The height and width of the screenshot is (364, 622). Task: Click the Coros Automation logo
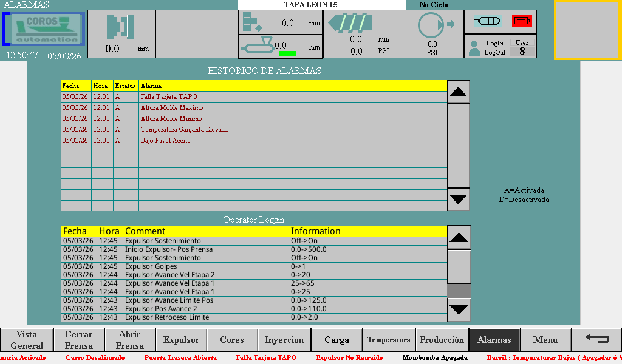tap(44, 30)
